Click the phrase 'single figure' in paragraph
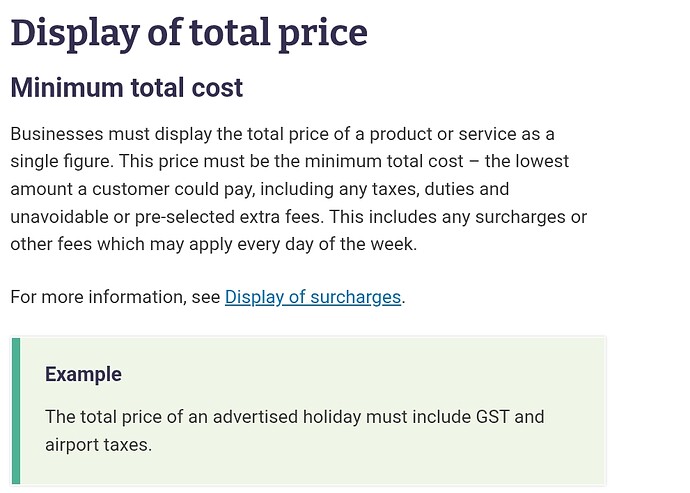 [x=61, y=162]
